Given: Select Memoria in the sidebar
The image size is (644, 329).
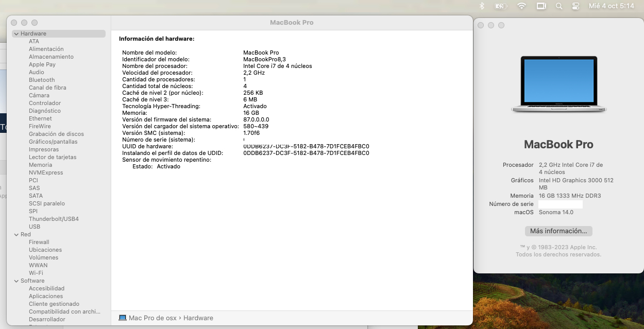Looking at the screenshot, I should coord(40,165).
